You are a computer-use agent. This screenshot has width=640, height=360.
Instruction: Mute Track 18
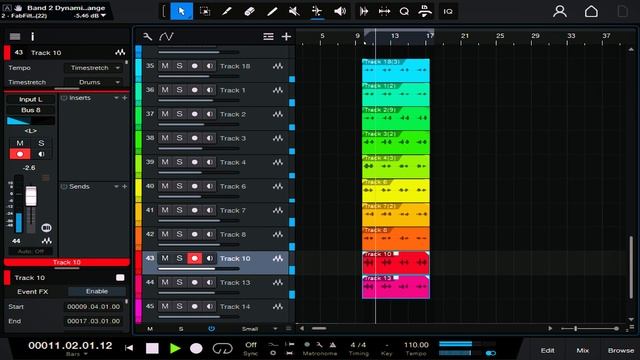point(164,66)
